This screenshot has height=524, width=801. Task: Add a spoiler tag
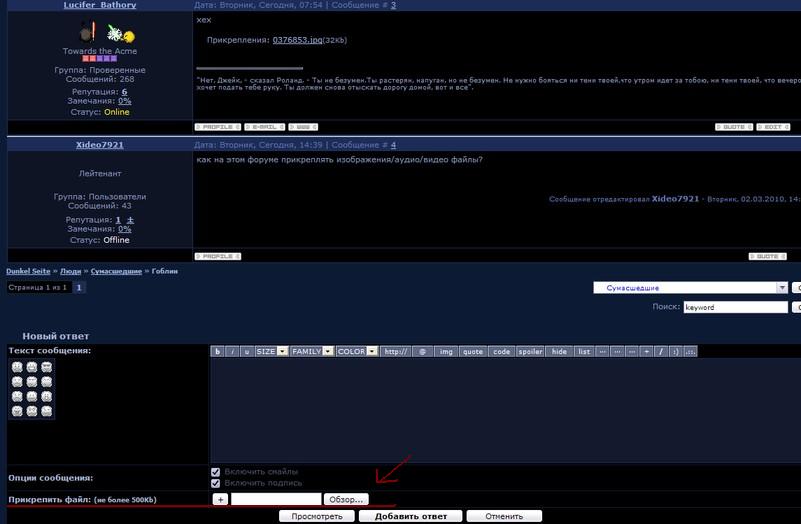coord(530,352)
